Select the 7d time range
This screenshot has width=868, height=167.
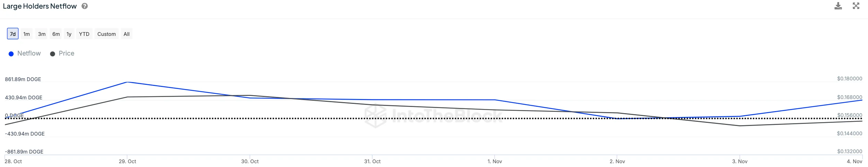(13, 34)
